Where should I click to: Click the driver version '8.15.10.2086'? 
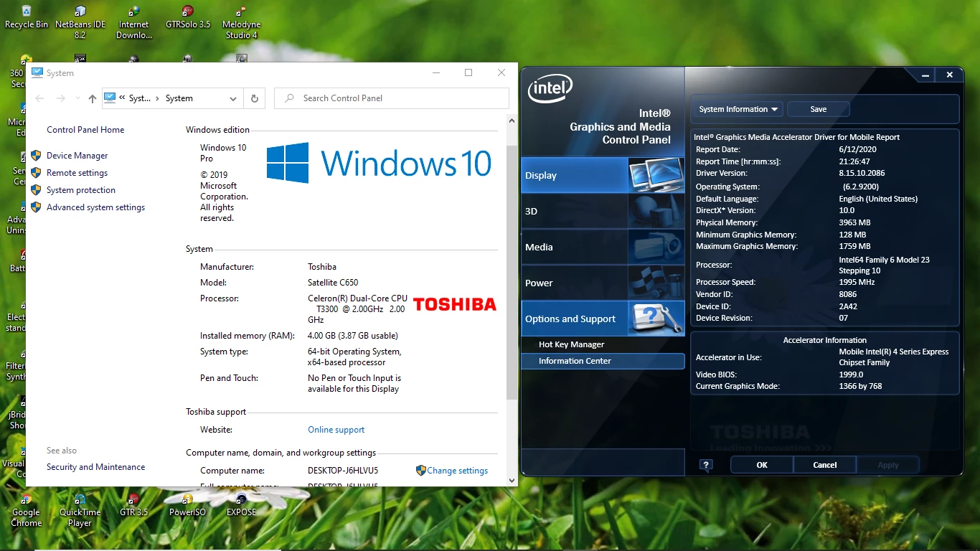(862, 173)
